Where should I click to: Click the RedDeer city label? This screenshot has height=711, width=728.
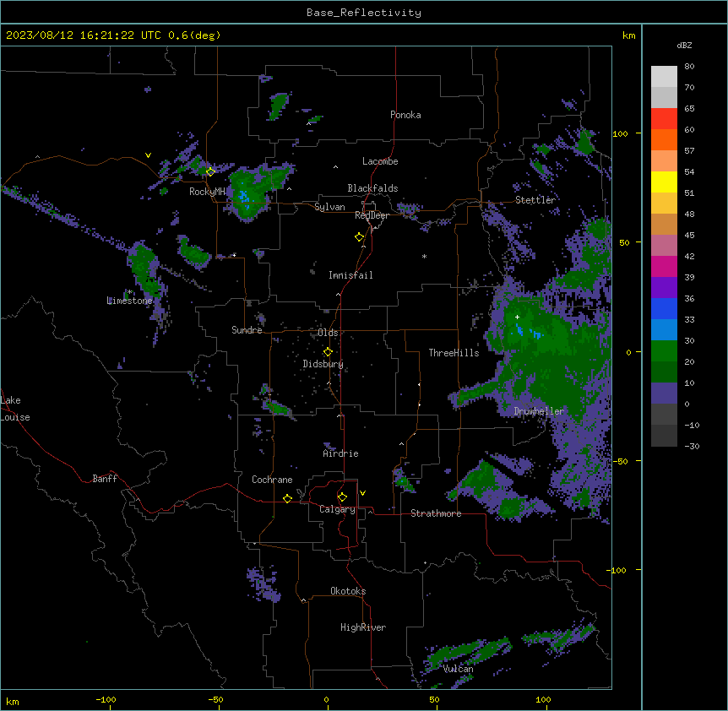(372, 216)
